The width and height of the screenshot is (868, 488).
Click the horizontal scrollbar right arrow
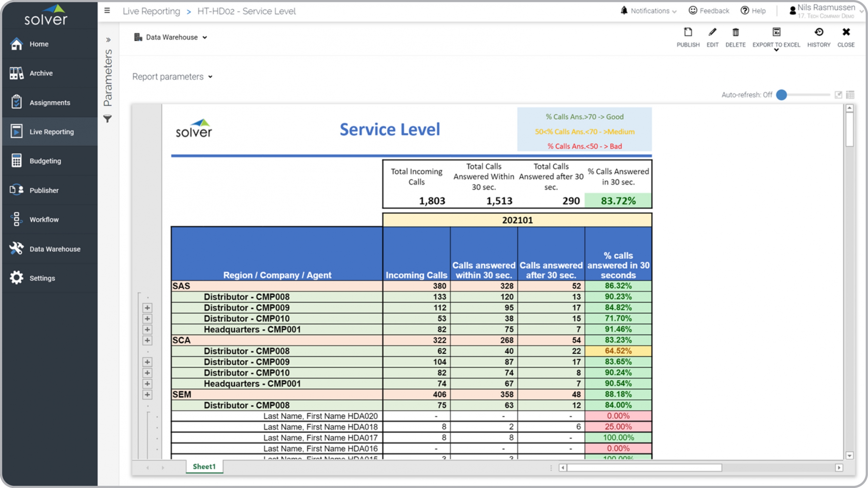(839, 468)
